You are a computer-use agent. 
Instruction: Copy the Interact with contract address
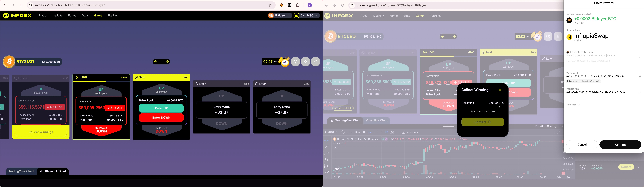coord(639,93)
